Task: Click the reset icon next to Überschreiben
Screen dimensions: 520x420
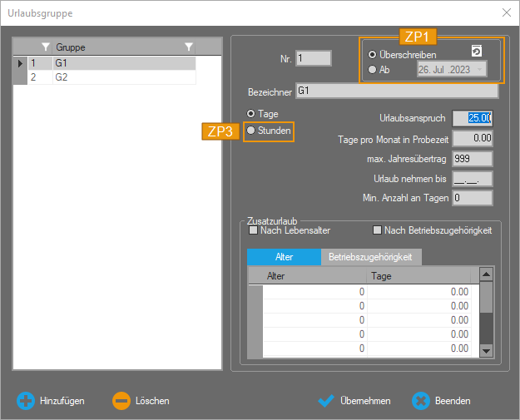Action: point(477,52)
